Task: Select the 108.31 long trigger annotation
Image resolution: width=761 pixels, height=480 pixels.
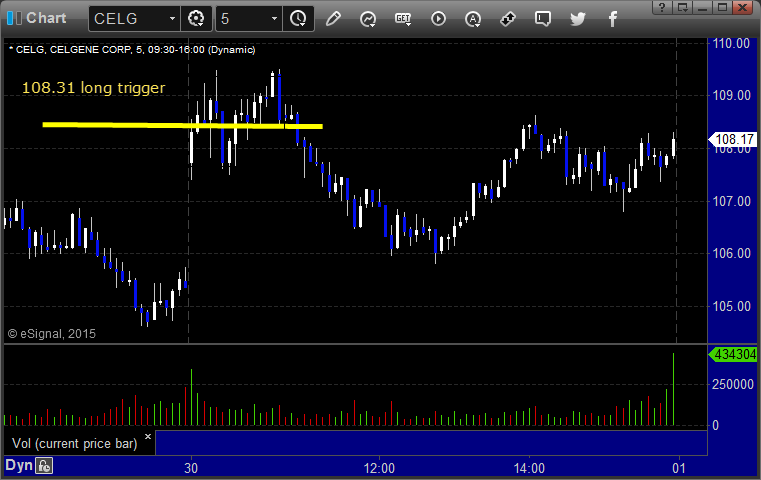Action: (94, 88)
